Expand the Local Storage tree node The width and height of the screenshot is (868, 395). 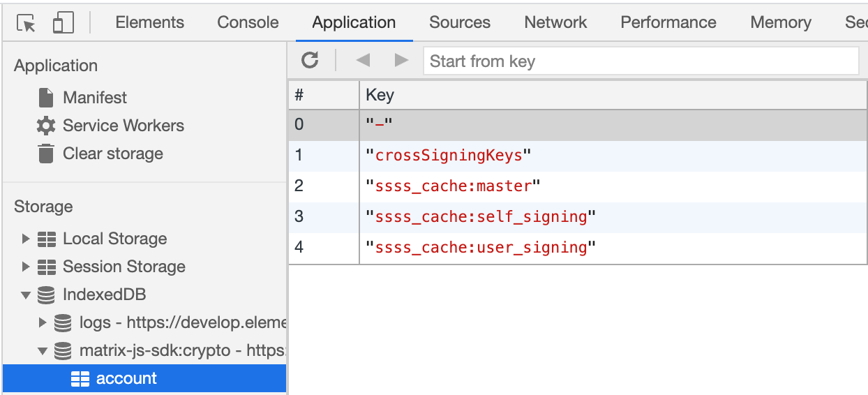coord(25,239)
